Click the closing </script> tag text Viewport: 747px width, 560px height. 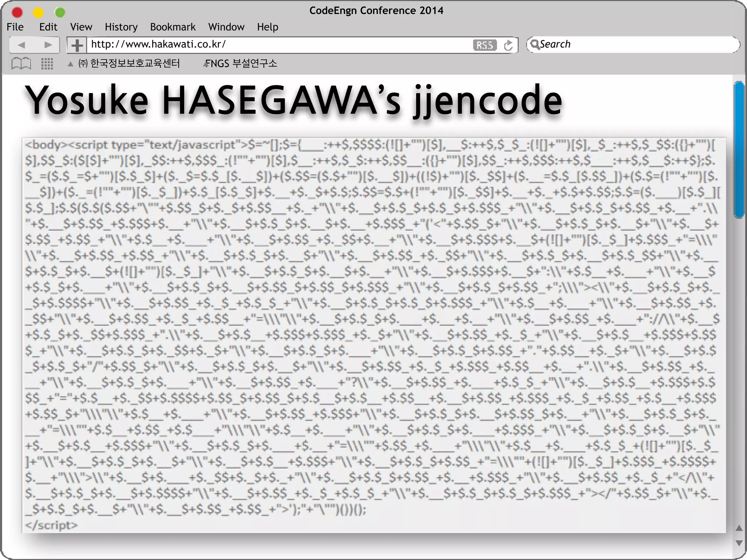point(51,525)
